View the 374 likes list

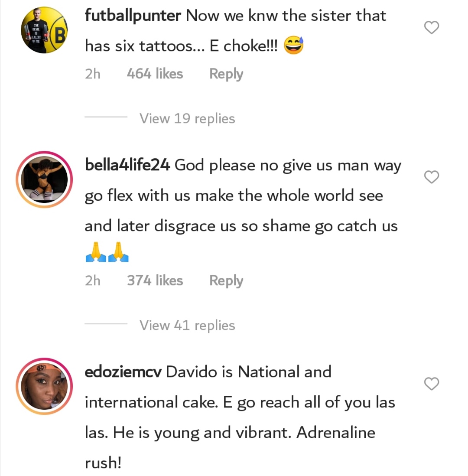pos(155,280)
